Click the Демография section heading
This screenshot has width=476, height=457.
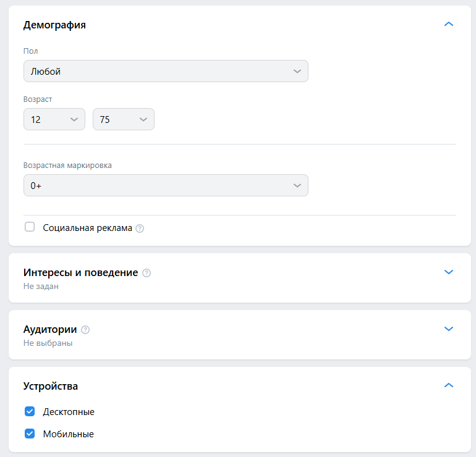tap(54, 25)
